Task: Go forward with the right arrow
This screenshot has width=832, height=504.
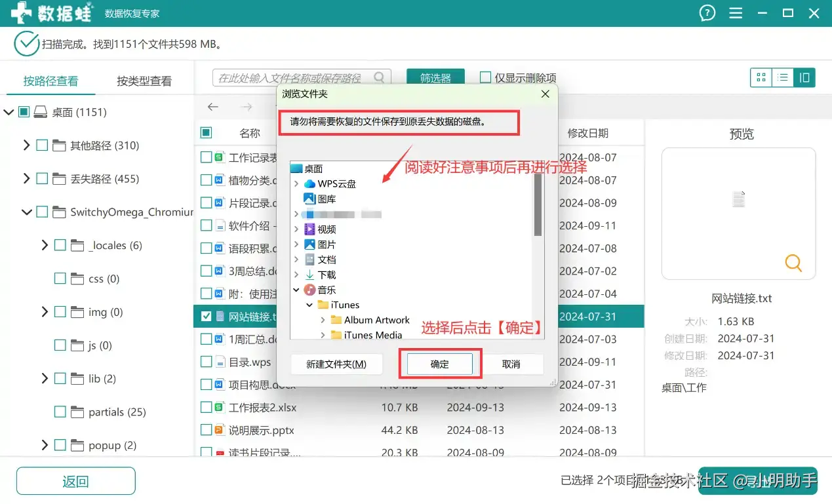Action: pos(246,106)
